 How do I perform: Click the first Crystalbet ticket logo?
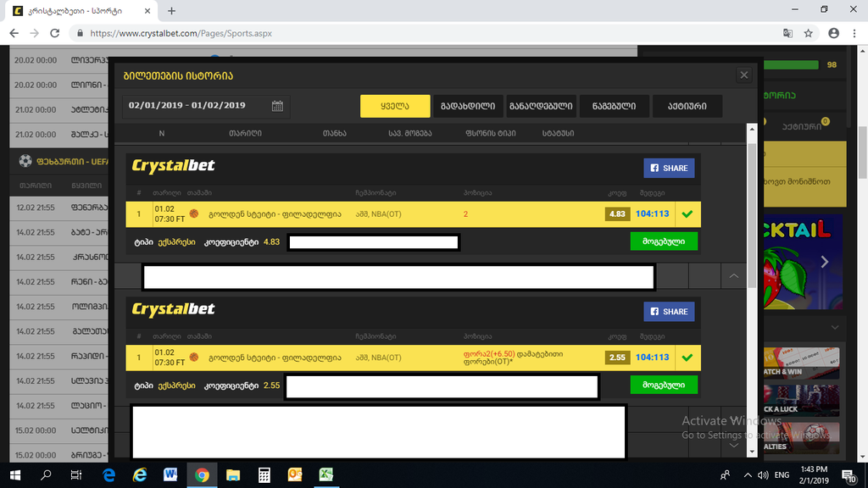(173, 166)
